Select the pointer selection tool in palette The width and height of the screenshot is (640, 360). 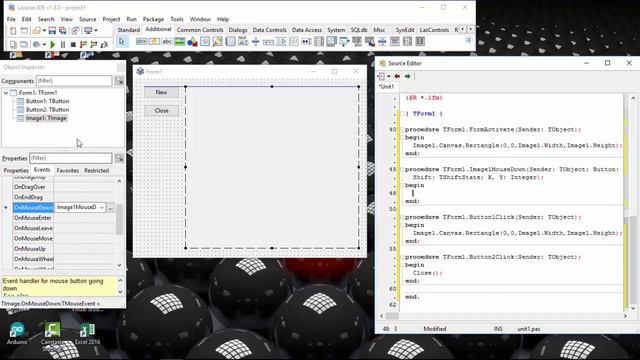click(121, 42)
